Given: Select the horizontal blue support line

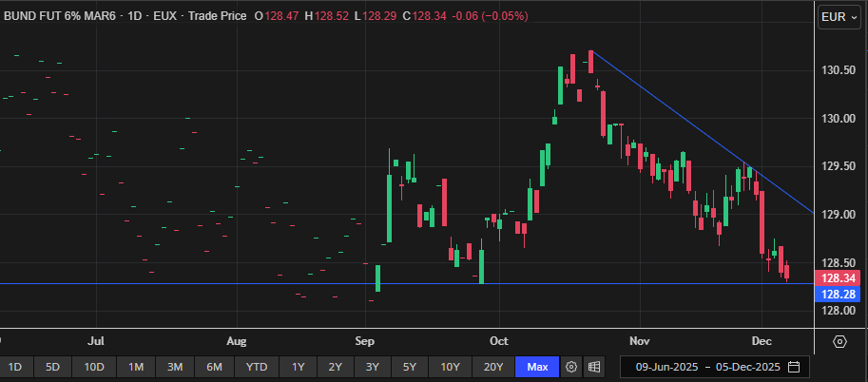Looking at the screenshot, I should (190, 283).
